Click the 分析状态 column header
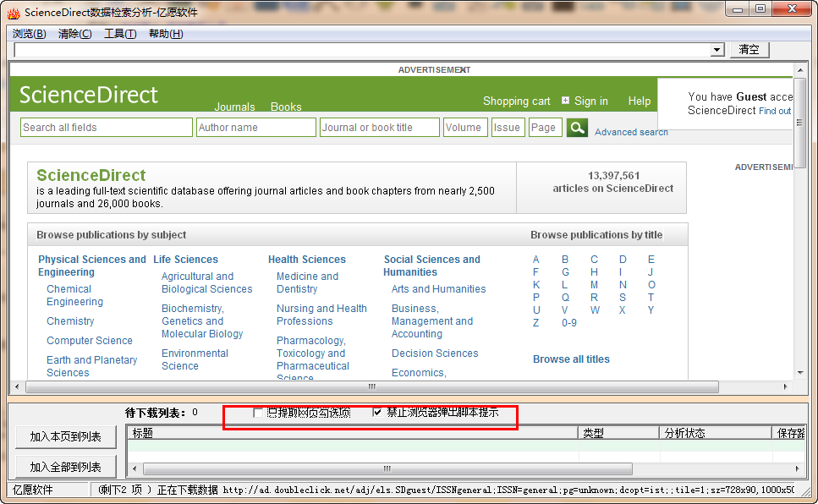The width and height of the screenshot is (818, 504). (716, 433)
